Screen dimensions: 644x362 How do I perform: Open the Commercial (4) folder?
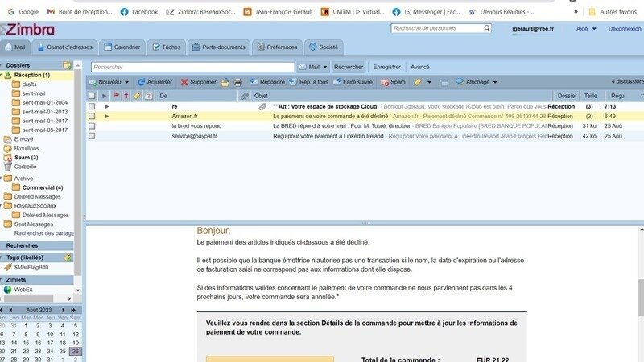[37, 187]
